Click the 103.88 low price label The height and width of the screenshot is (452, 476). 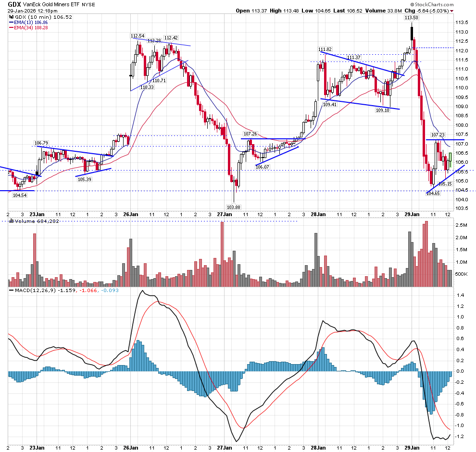click(234, 207)
